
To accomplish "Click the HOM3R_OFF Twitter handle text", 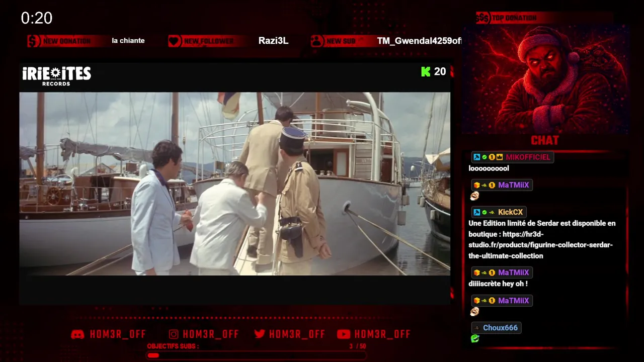I will (297, 334).
